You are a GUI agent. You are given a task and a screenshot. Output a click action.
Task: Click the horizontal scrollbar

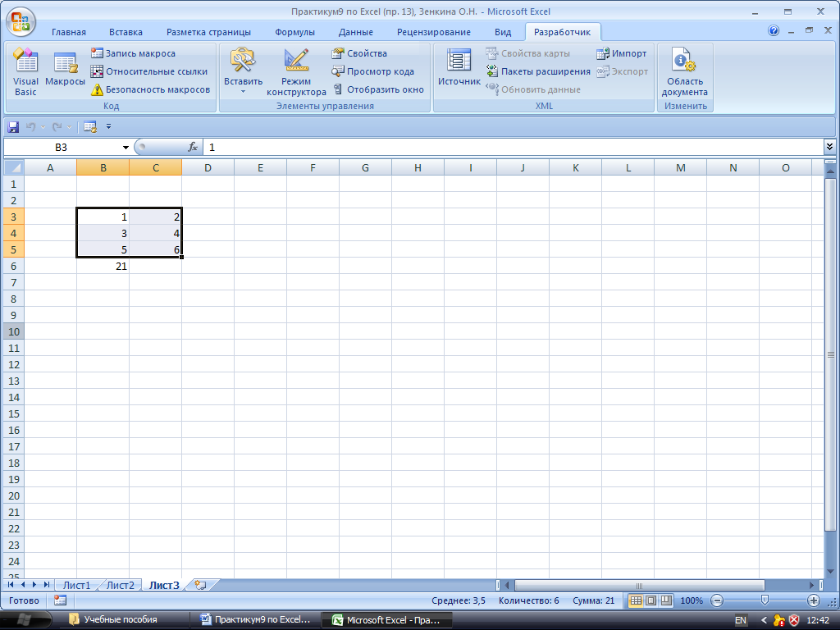[639, 585]
